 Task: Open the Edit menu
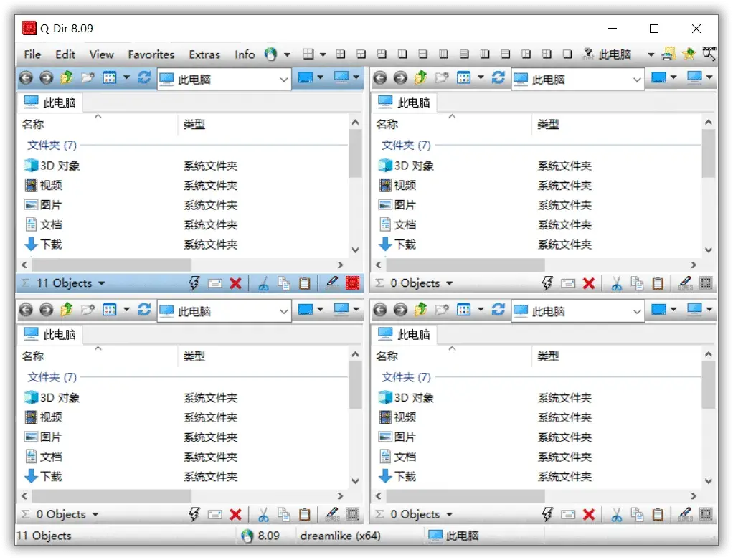pos(65,54)
